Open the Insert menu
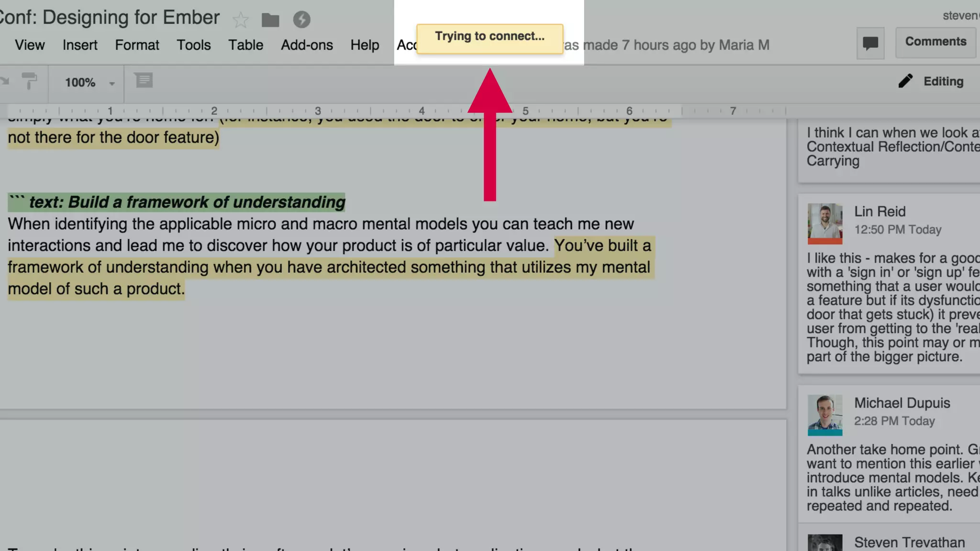The width and height of the screenshot is (980, 551). [80, 45]
